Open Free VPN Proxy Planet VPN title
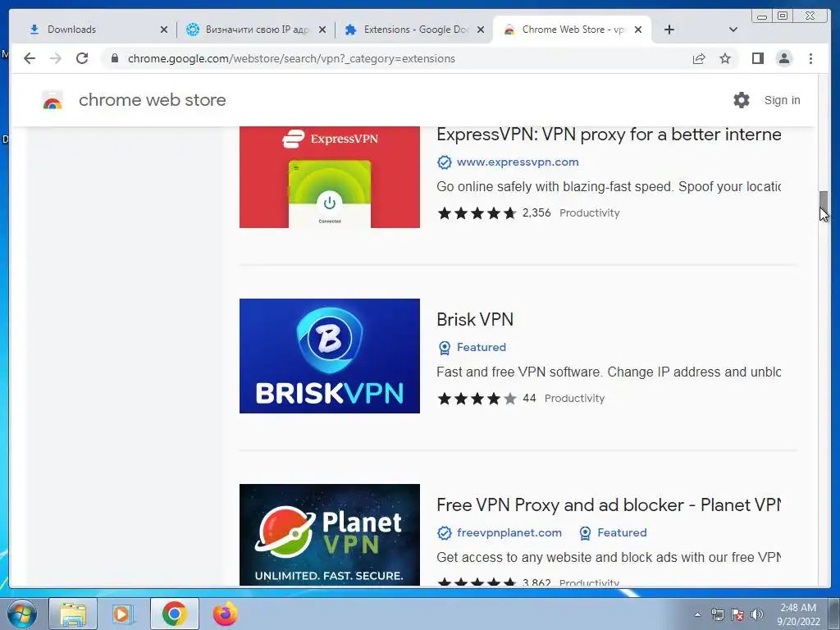The width and height of the screenshot is (840, 630). pos(609,504)
